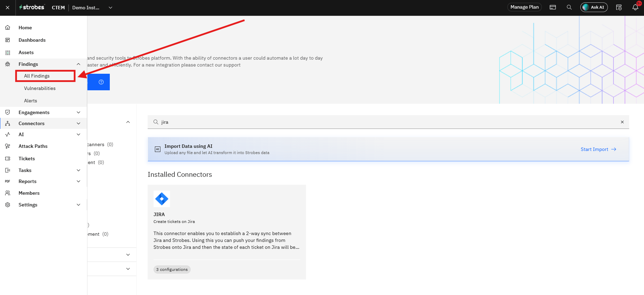
Task: Click the Connectors label in sidebar
Action: pyautogui.click(x=32, y=123)
